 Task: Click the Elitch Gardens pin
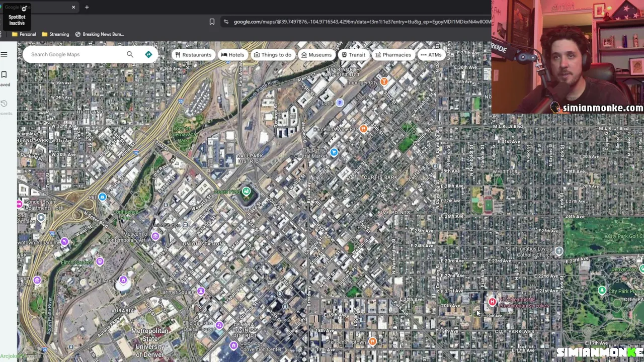click(100, 261)
